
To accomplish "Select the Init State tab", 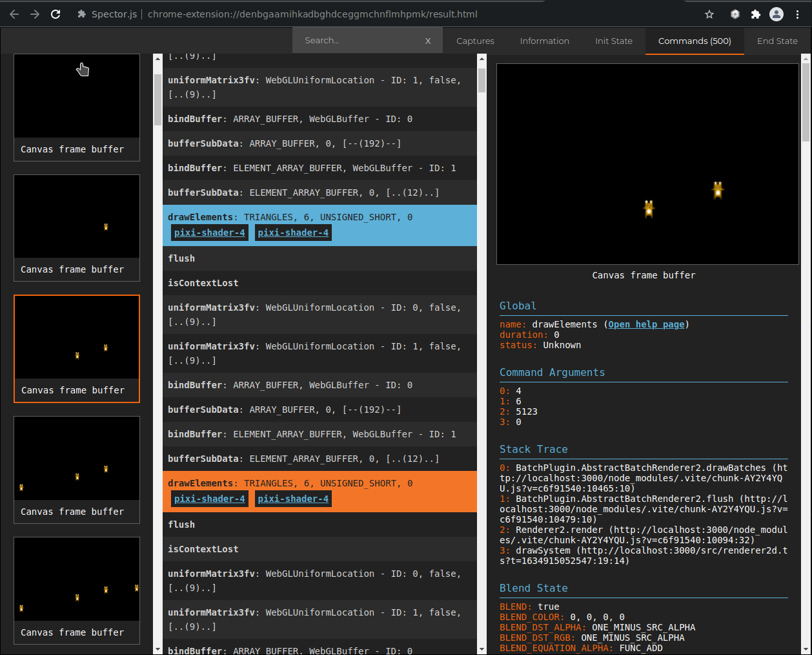I will coord(614,40).
